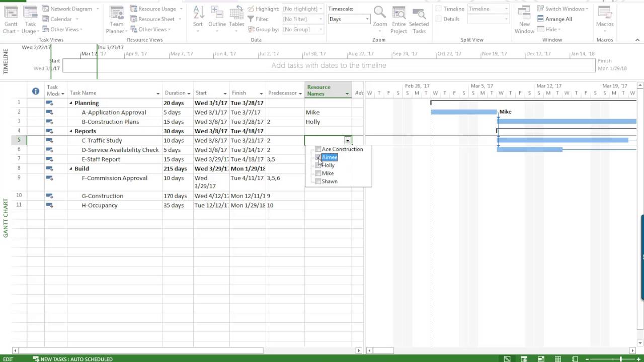Open Finish column header filter
Viewport: 644px width, 362px height.
point(261,94)
